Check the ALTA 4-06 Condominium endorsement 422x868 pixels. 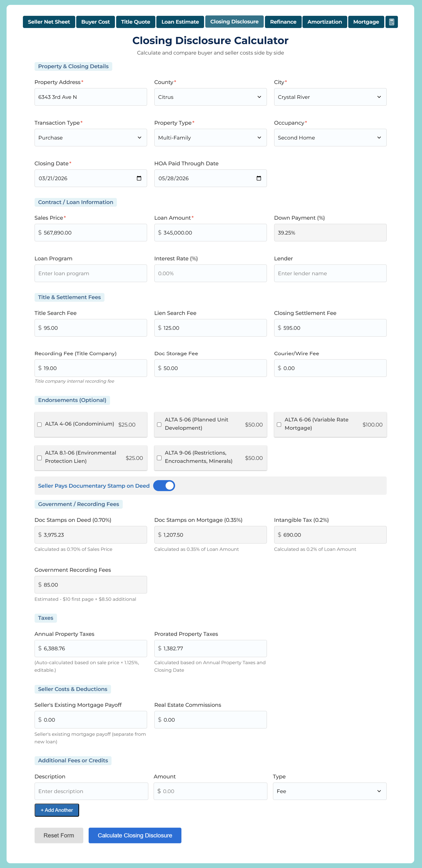39,425
